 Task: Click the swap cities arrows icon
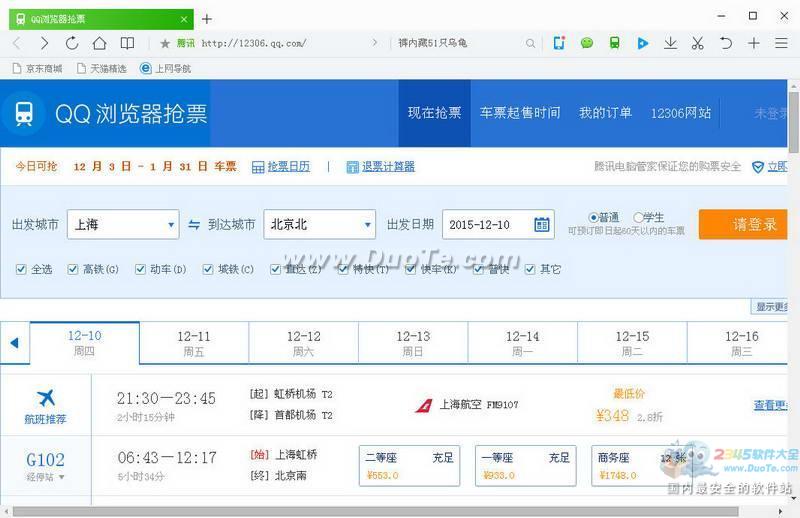(194, 224)
